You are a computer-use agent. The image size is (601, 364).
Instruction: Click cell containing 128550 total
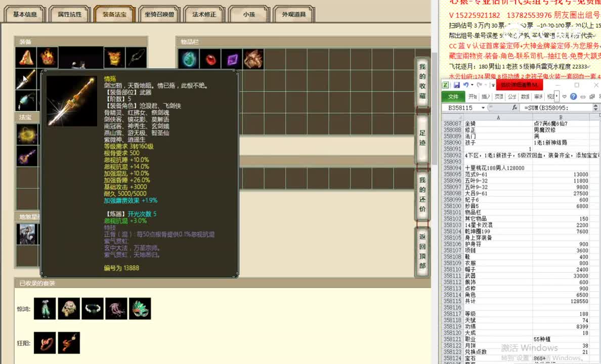click(561, 301)
